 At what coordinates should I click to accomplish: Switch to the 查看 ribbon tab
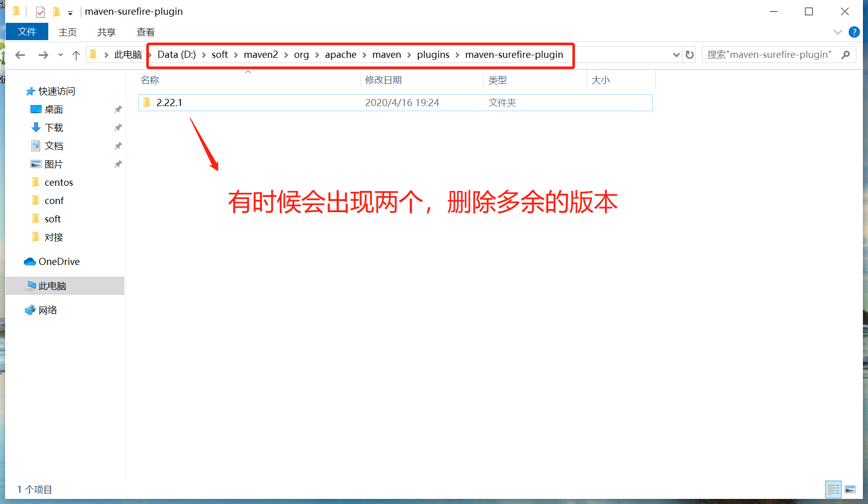coord(145,31)
